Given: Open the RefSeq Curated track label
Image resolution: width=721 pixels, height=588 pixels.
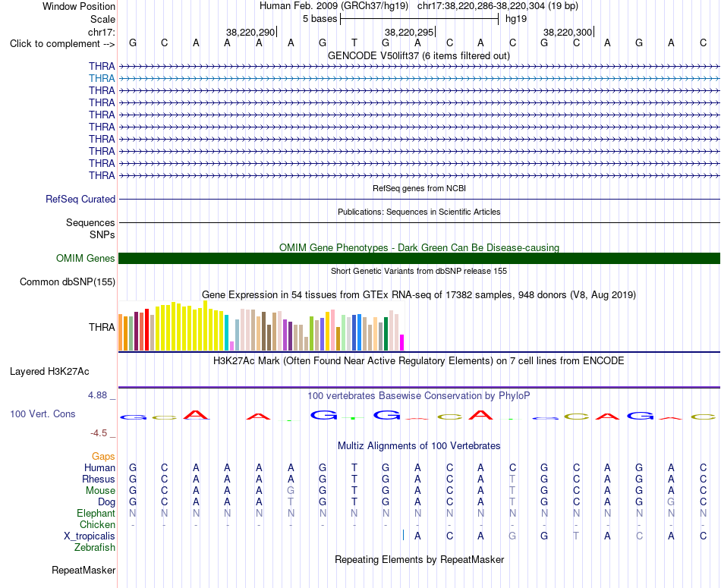Looking at the screenshot, I should pos(80,199).
